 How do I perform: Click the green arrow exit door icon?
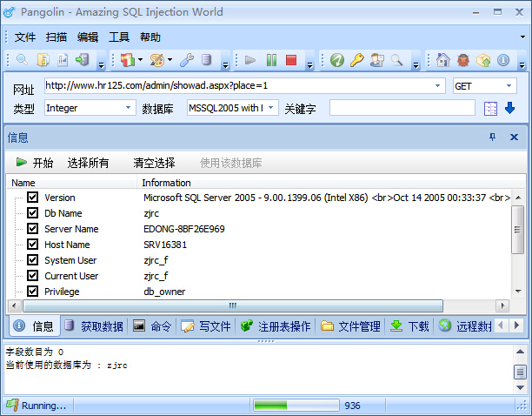click(x=83, y=60)
